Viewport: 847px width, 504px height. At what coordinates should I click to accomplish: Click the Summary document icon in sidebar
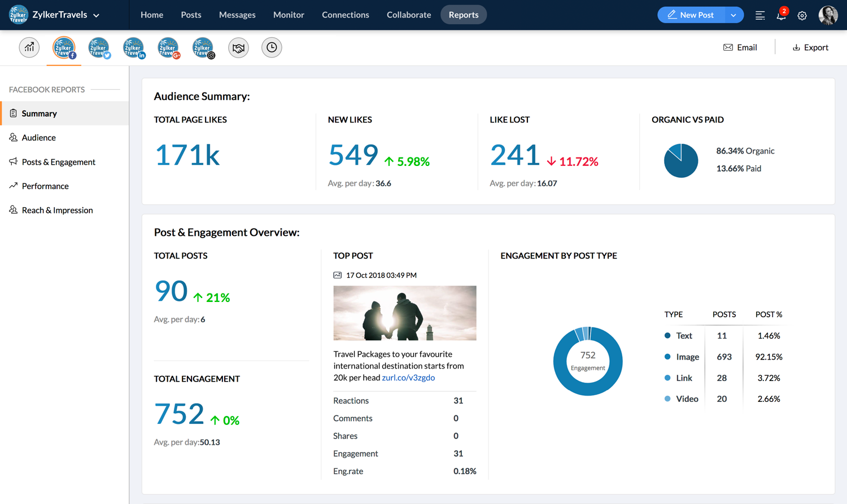tap(13, 113)
